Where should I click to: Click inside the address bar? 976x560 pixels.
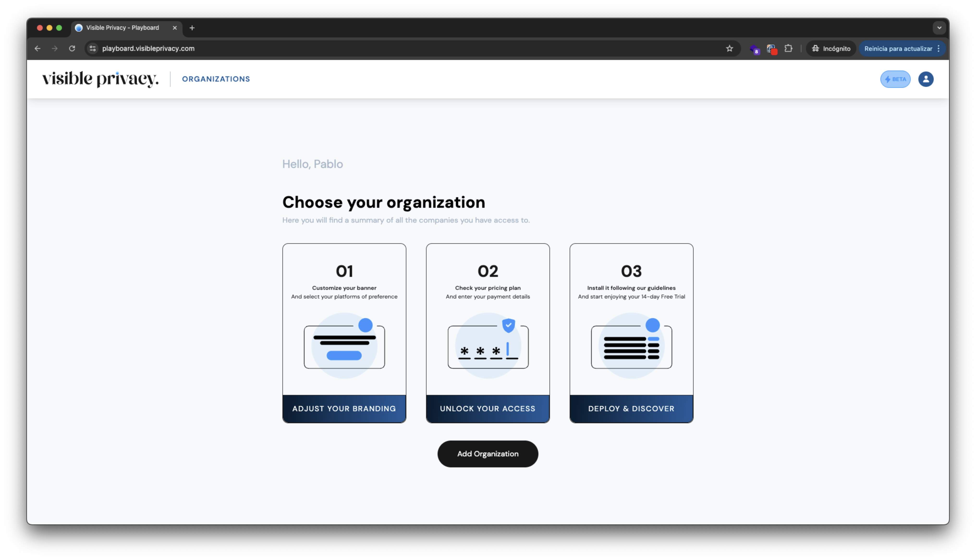coord(269,48)
